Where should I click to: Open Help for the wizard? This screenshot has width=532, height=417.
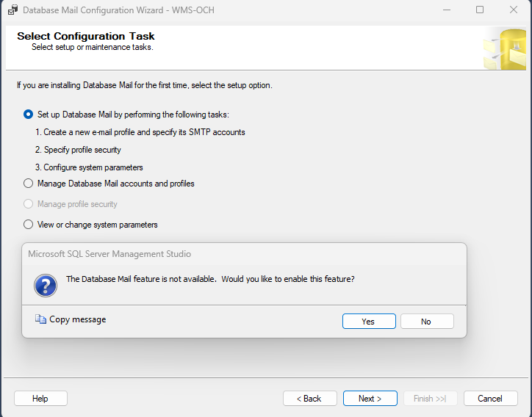coord(40,399)
